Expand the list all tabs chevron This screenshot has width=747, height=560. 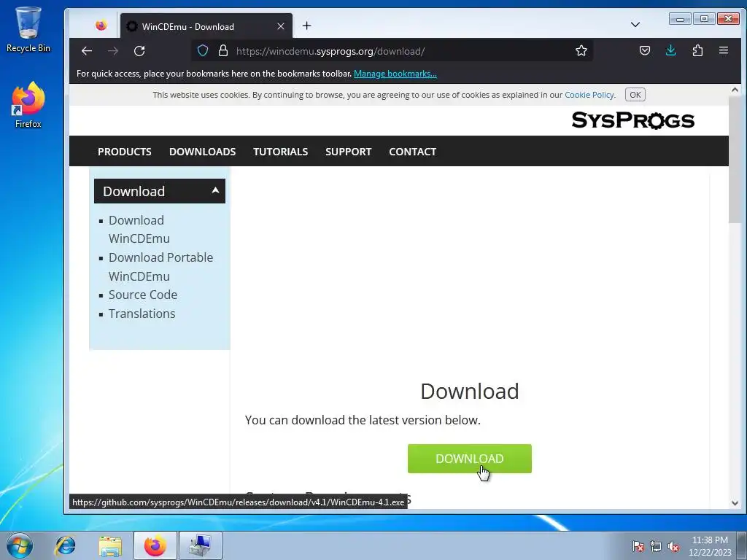[635, 25]
